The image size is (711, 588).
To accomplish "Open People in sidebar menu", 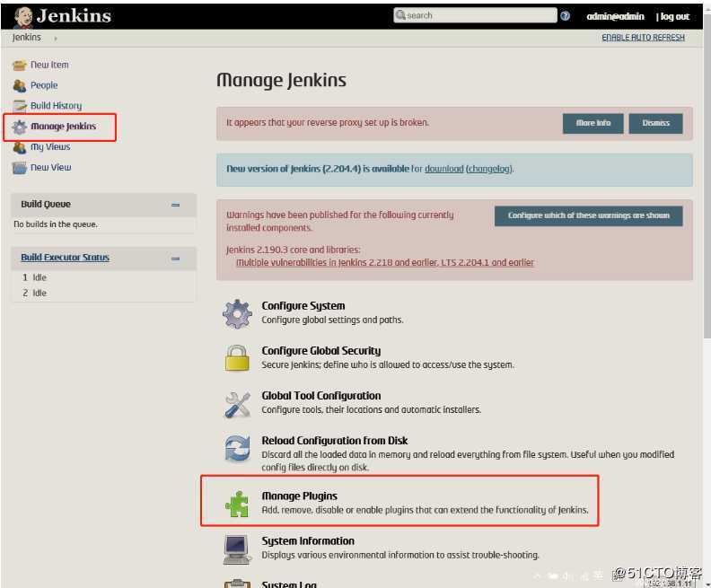I will coord(44,85).
